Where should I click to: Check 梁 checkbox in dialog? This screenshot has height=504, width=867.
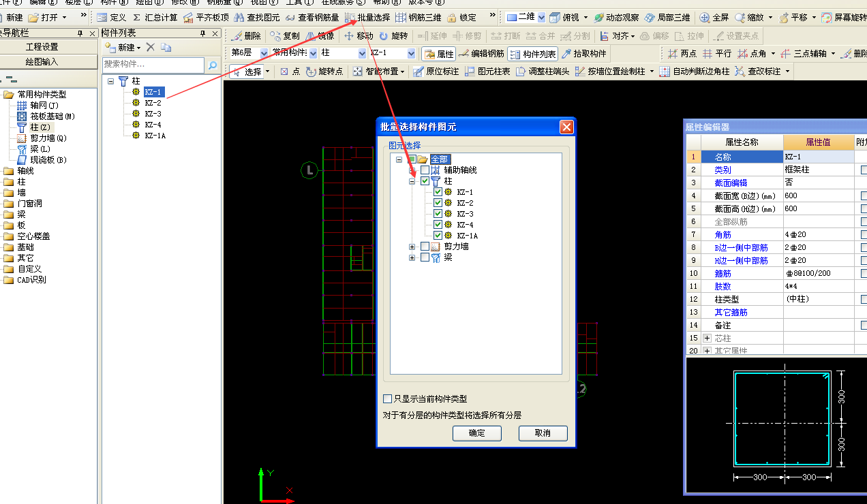425,257
